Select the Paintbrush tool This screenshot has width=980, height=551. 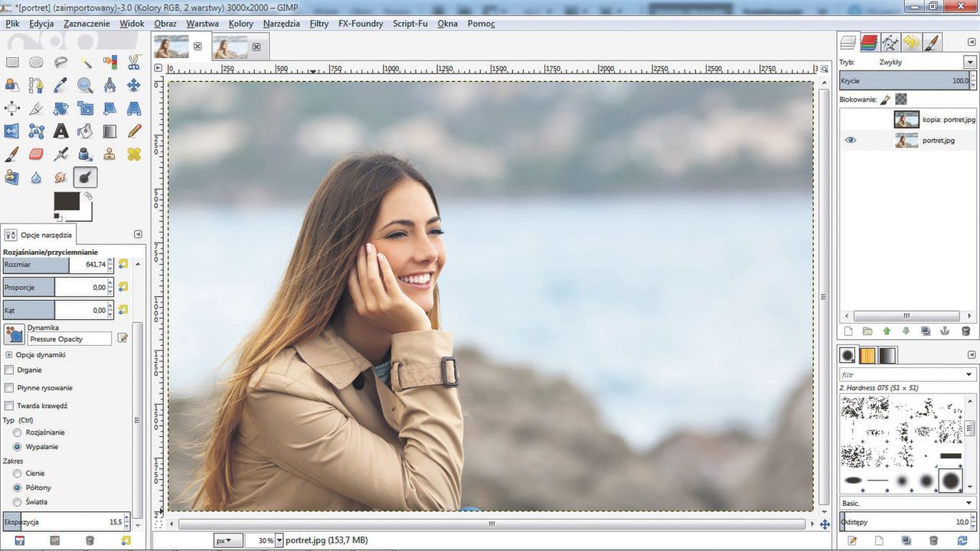12,155
